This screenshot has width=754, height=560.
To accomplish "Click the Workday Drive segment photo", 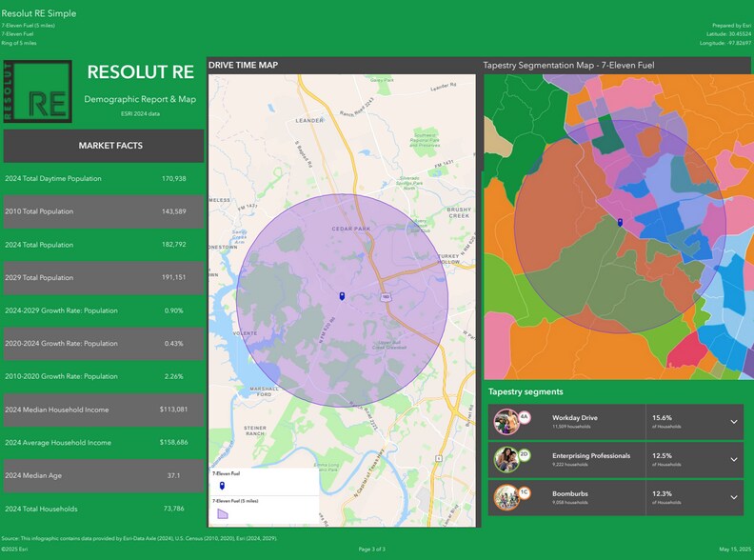I will point(506,421).
